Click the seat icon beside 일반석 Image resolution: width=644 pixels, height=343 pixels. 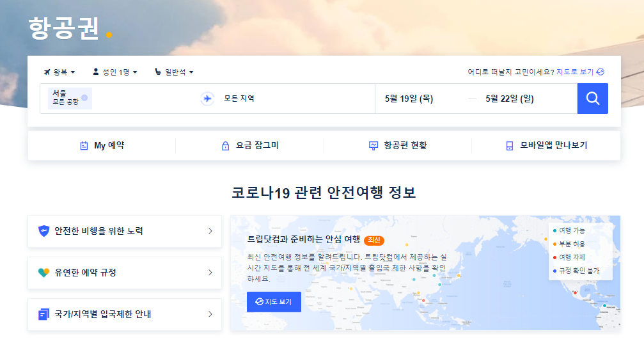pos(158,72)
